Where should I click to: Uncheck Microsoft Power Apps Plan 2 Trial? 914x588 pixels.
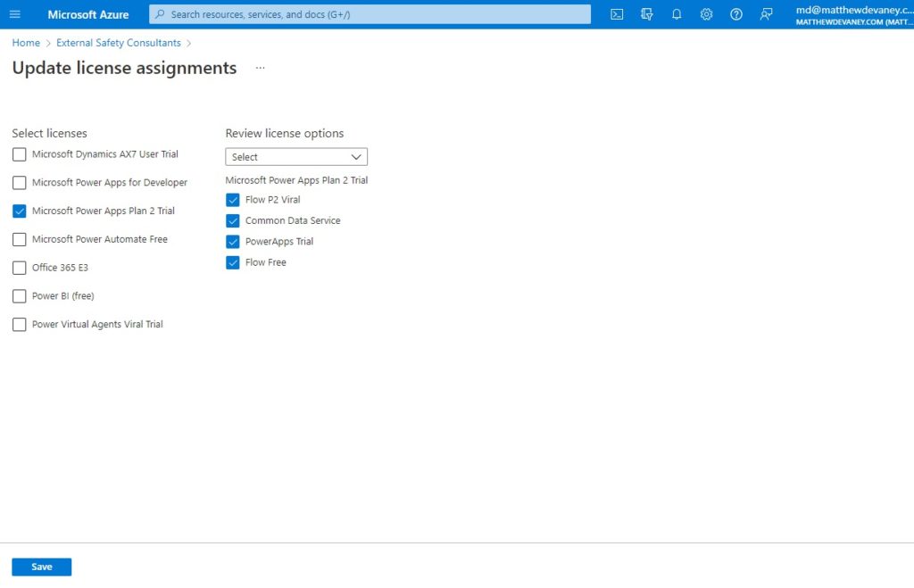pos(20,211)
